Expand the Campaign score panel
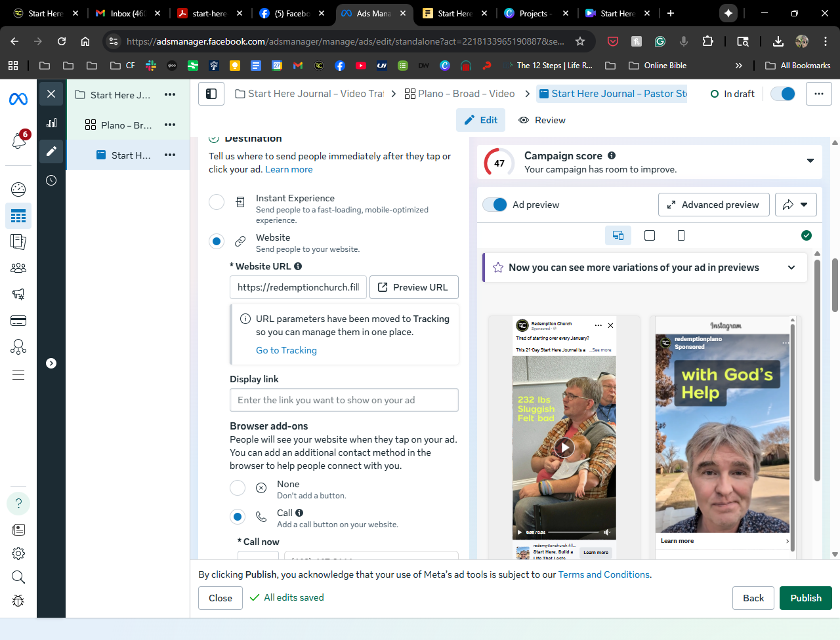The height and width of the screenshot is (640, 840). 810,161
